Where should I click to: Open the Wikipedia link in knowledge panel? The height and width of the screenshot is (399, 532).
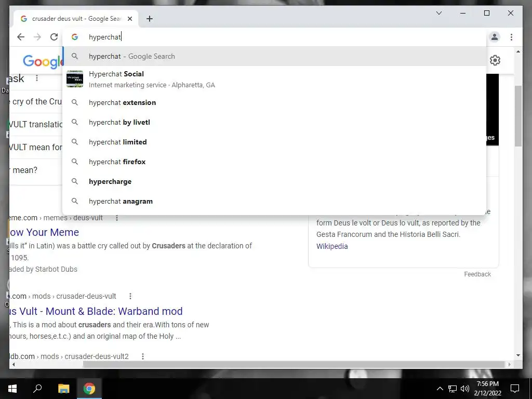(332, 246)
